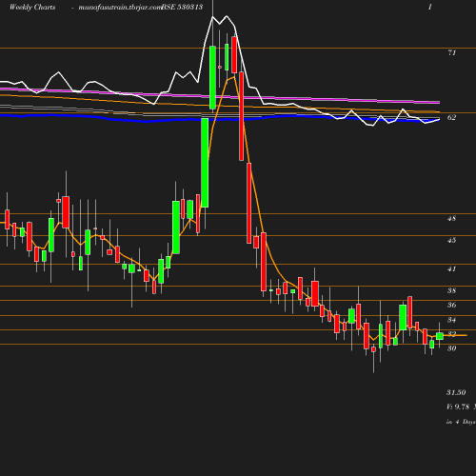Click the 38 price axis label
The image size is (476, 476).
point(451,290)
